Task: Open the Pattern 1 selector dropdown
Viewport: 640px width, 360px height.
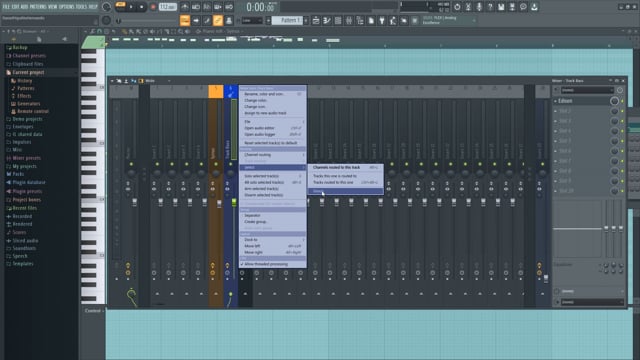Action: coord(288,20)
